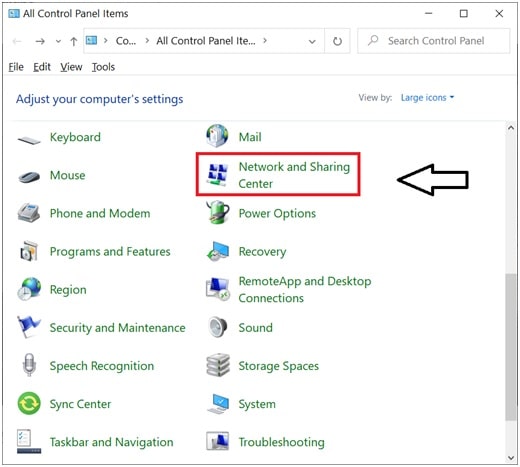Screen dimensions: 520x467
Task: Open the Storage Spaces link
Action: pos(279,366)
